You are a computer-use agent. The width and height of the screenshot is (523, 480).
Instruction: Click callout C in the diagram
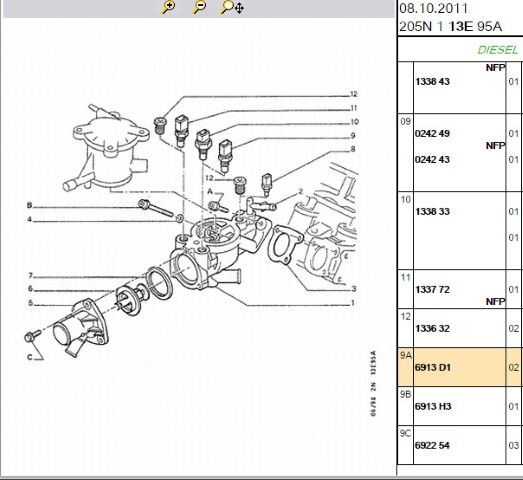tap(30, 357)
